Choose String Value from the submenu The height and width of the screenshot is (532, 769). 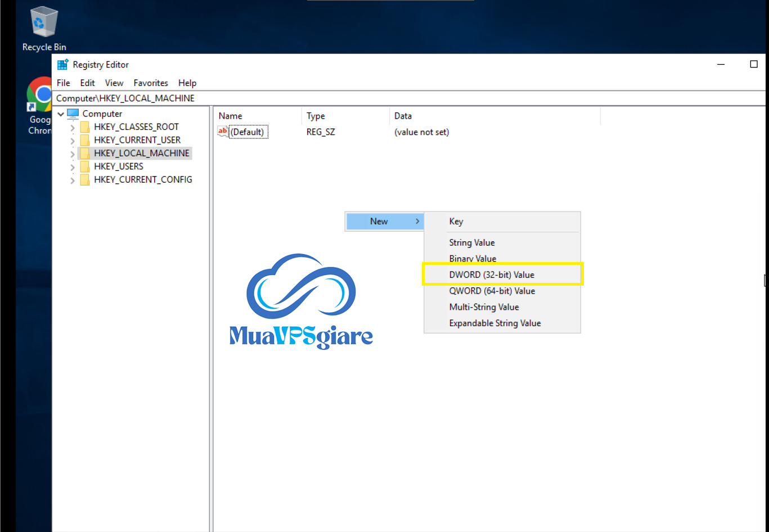pyautogui.click(x=471, y=243)
